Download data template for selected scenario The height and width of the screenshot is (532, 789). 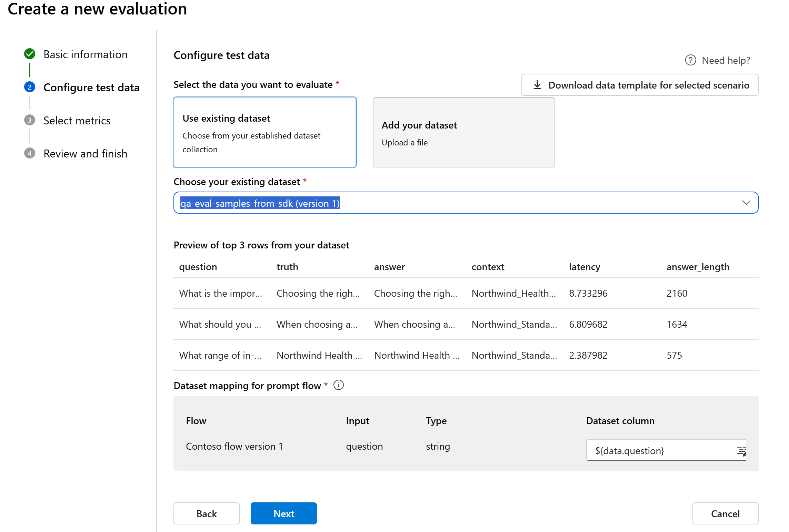[x=648, y=85]
